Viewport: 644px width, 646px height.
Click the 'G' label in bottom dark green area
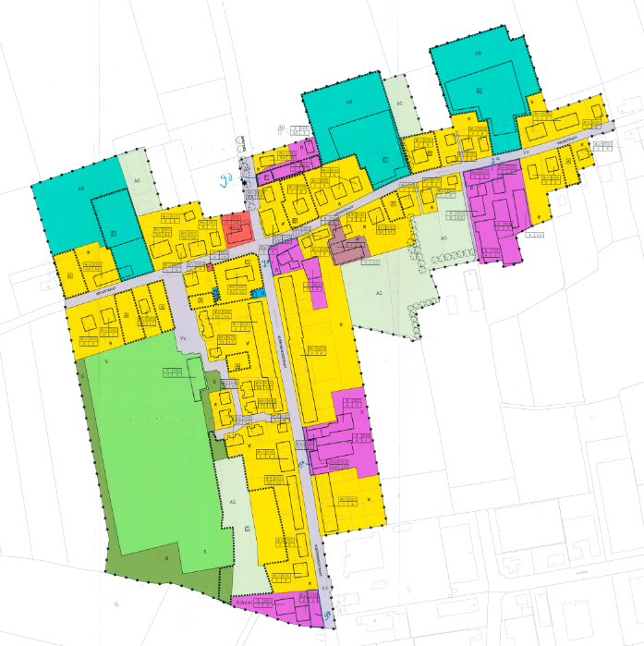click(x=166, y=558)
